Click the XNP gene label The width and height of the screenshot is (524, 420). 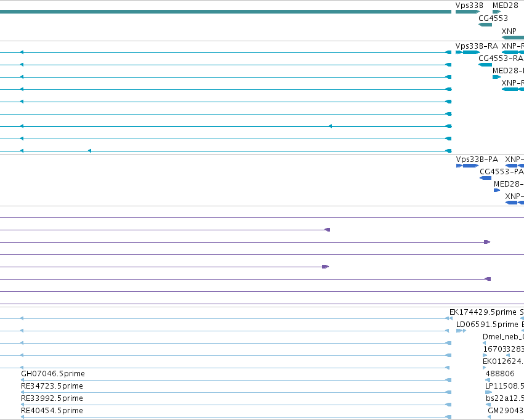tap(509, 31)
